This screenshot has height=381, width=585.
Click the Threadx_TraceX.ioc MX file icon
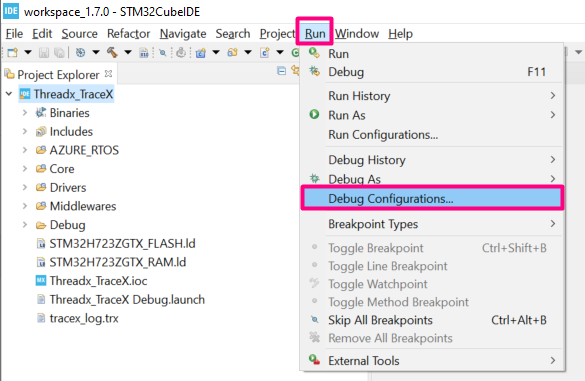(41, 281)
